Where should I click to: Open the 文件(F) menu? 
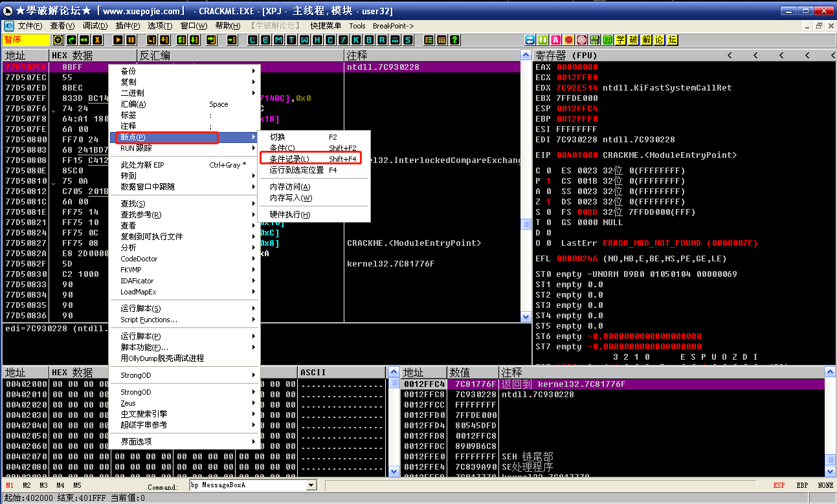30,26
